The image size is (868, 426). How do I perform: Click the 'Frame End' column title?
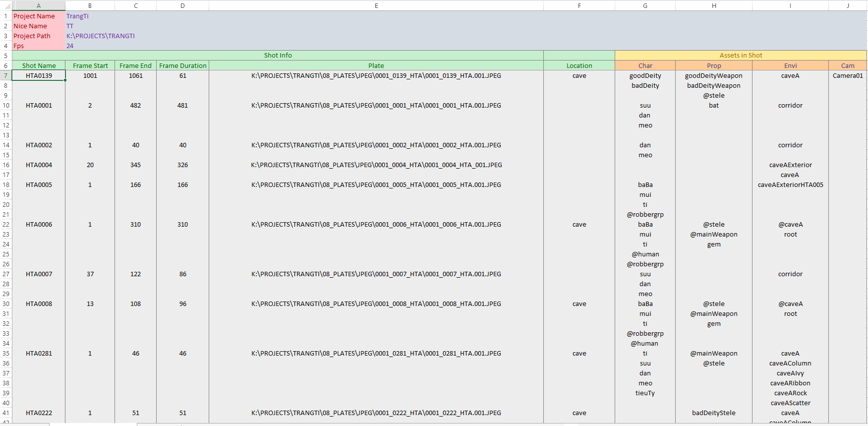pos(135,65)
